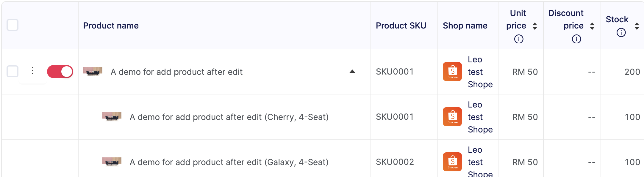Tick the select-all checkbox in header
Image resolution: width=644 pixels, height=177 pixels.
point(12,25)
